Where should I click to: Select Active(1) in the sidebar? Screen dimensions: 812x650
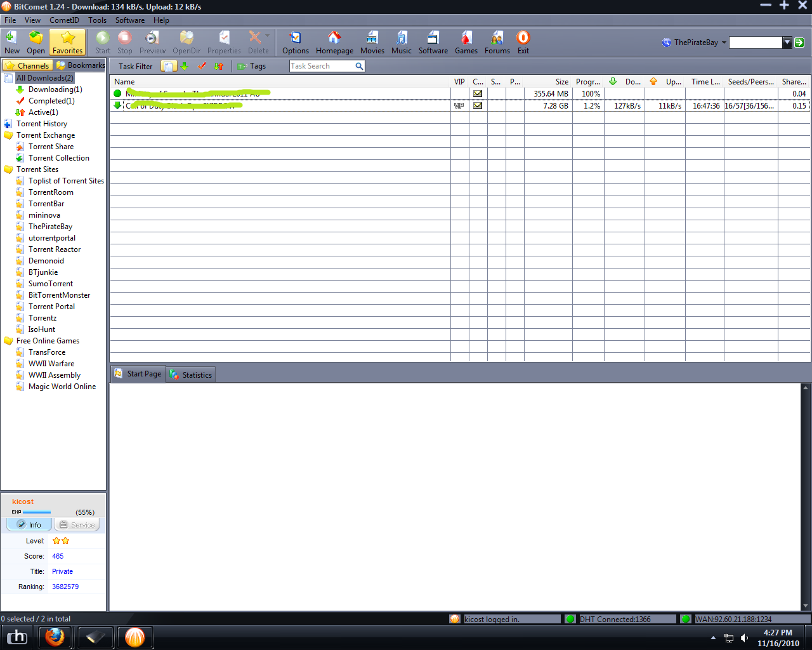(43, 112)
